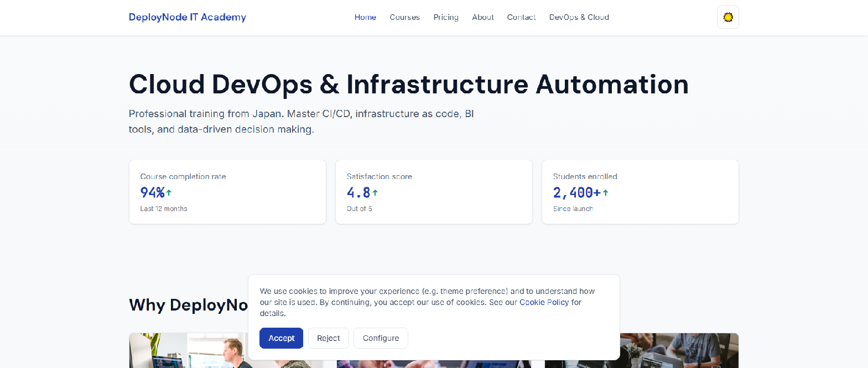Toggle the sun theme switch icon

click(x=727, y=17)
